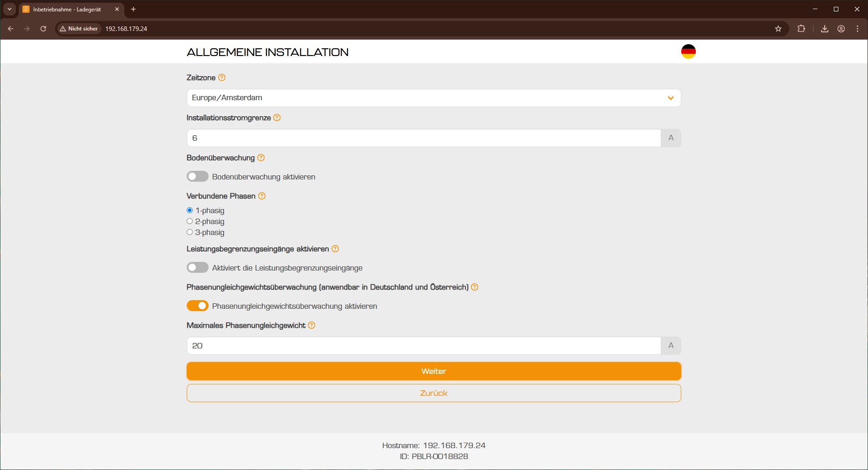Image resolution: width=868 pixels, height=470 pixels.
Task: Open the browser tab search dropdown
Action: click(x=10, y=9)
